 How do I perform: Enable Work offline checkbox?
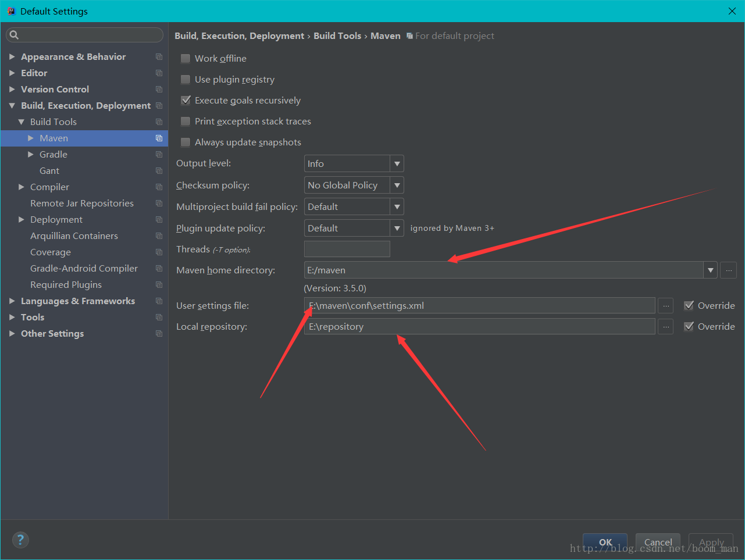186,59
